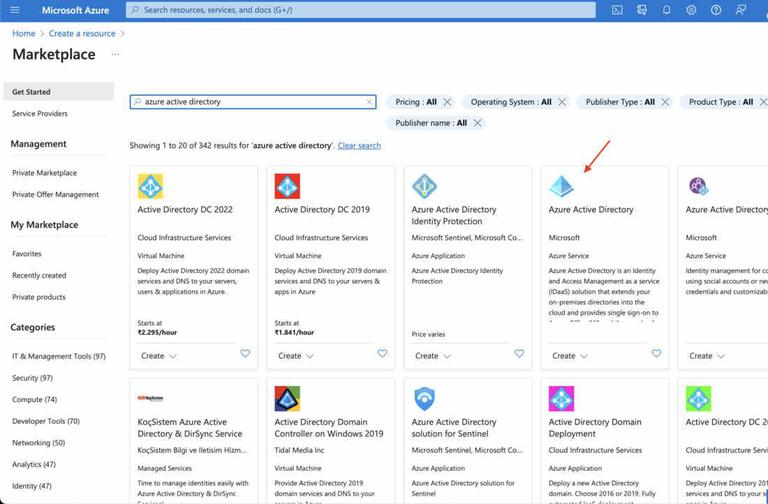Filter by Compute (74) category
The width and height of the screenshot is (768, 504).
tap(34, 399)
